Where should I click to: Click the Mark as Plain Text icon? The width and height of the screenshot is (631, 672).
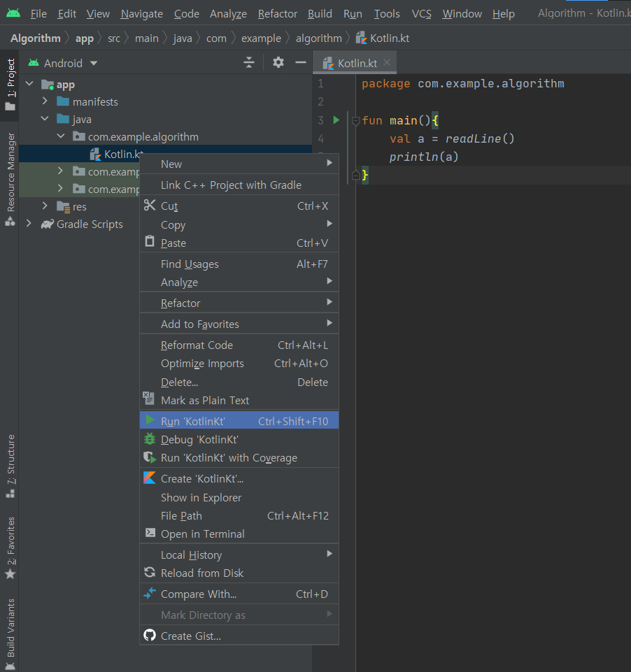pos(149,398)
